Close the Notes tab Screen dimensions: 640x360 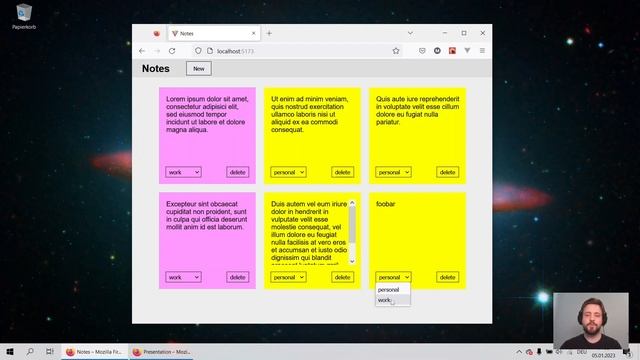point(253,33)
